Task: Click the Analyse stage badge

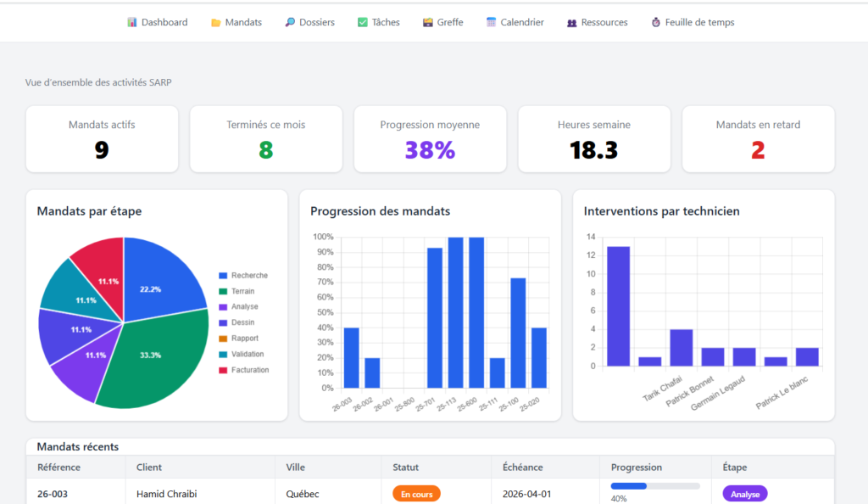Action: [x=744, y=494]
